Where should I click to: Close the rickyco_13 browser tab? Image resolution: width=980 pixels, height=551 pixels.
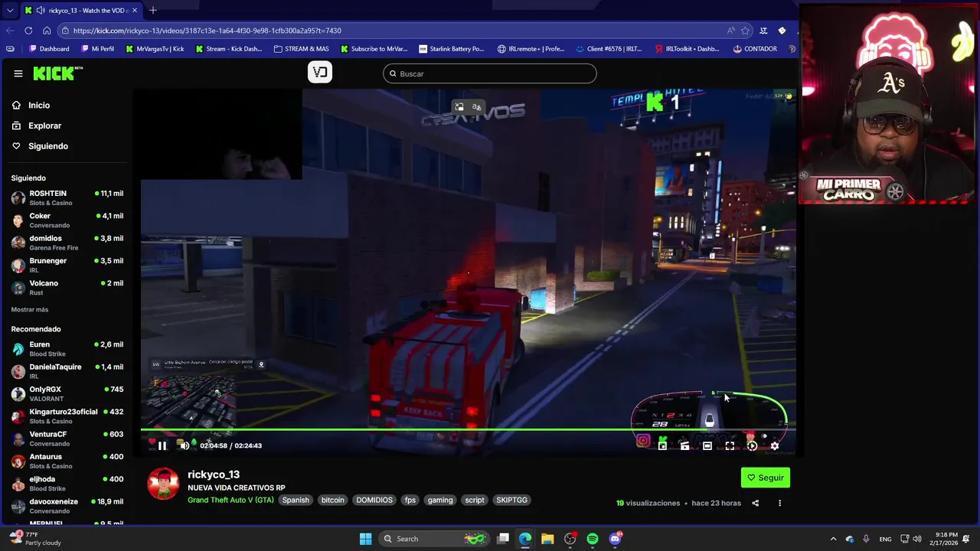(135, 11)
